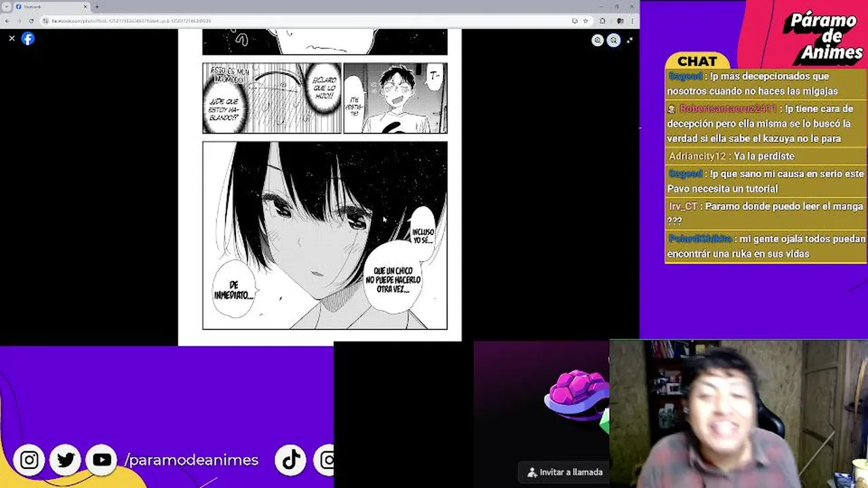Click the manga page image

click(x=319, y=184)
